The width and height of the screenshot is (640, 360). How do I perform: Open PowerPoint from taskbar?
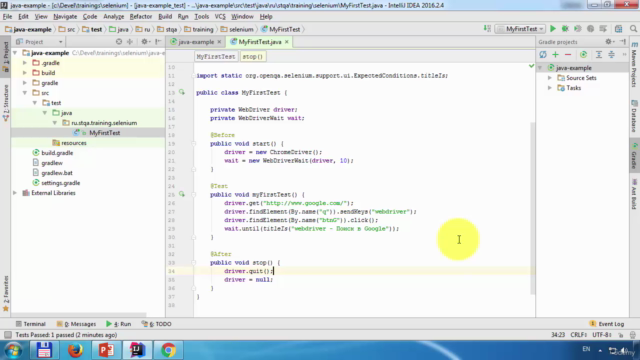click(x=106, y=350)
